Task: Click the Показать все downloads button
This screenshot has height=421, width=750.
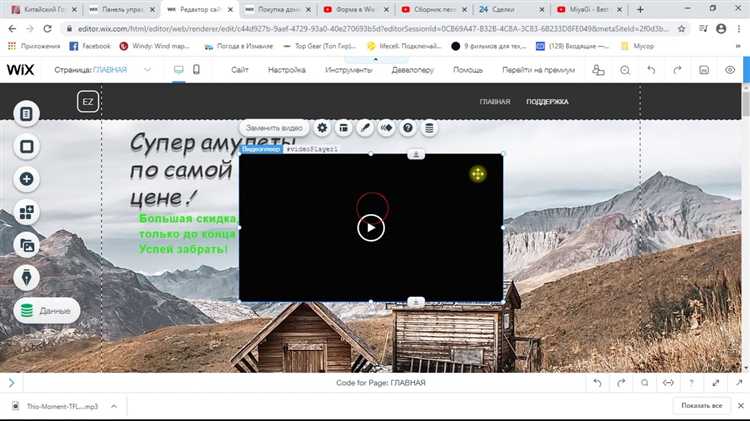Action: coord(702,406)
